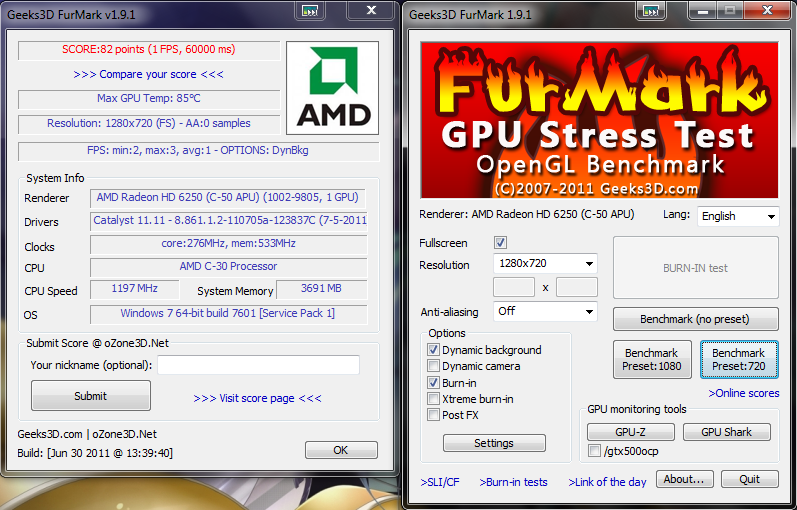Image resolution: width=797 pixels, height=510 pixels.
Task: Click the Windows 7 64-bit OS value
Action: click(228, 313)
